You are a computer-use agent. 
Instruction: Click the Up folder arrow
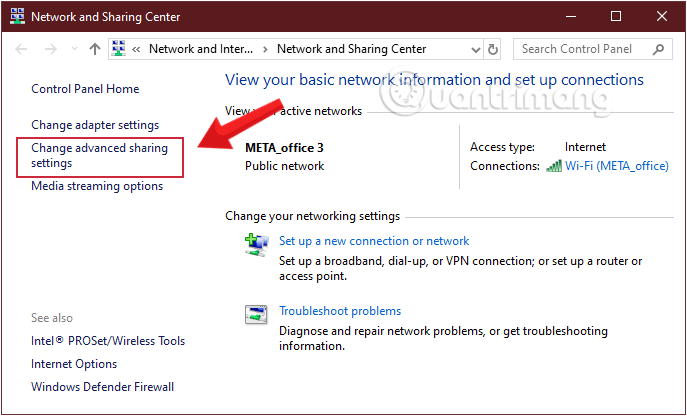95,48
